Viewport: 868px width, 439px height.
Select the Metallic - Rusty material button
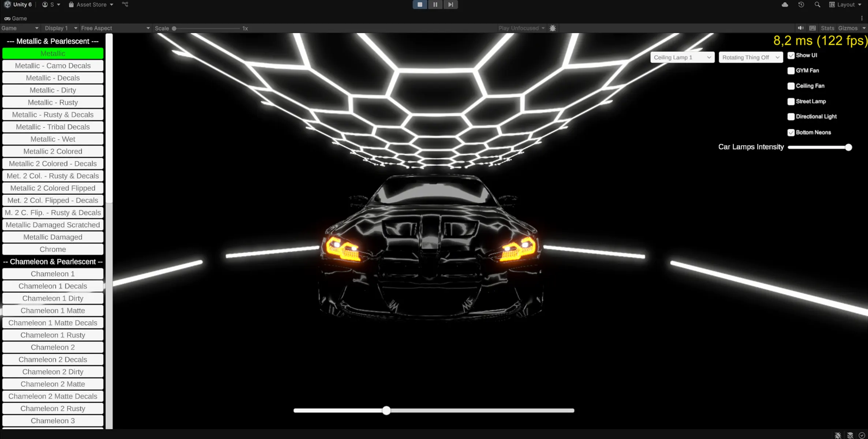pyautogui.click(x=53, y=102)
